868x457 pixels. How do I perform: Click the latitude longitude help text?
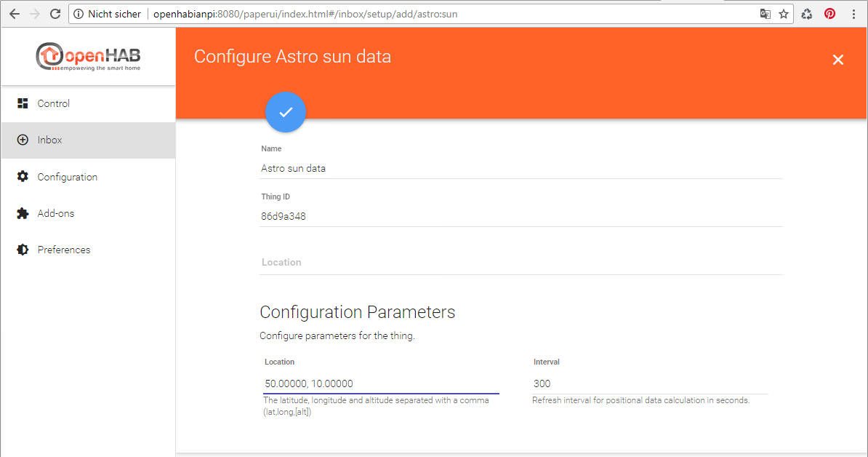click(376, 406)
